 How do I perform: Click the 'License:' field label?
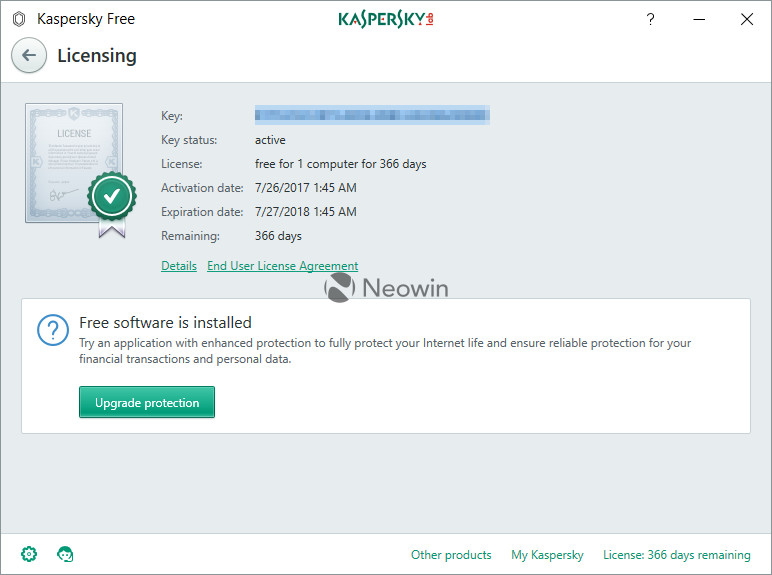(181, 164)
